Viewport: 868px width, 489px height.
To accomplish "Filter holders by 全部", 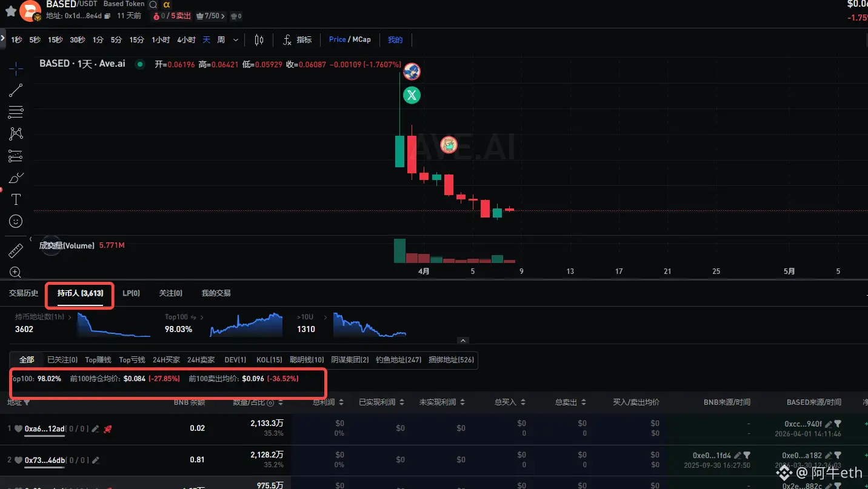I will tap(27, 360).
